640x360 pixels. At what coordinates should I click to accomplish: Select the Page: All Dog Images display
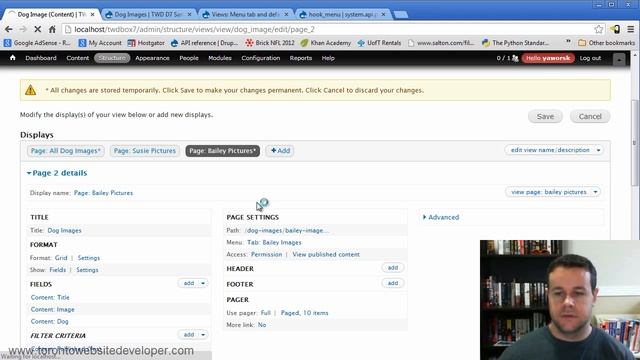coord(66,151)
